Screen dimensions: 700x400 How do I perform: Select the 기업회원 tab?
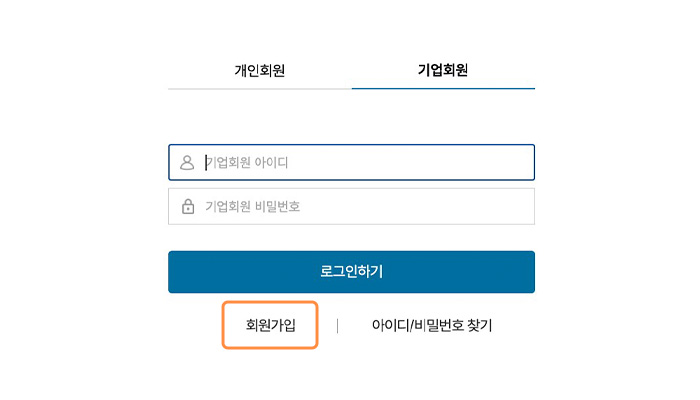tap(443, 70)
